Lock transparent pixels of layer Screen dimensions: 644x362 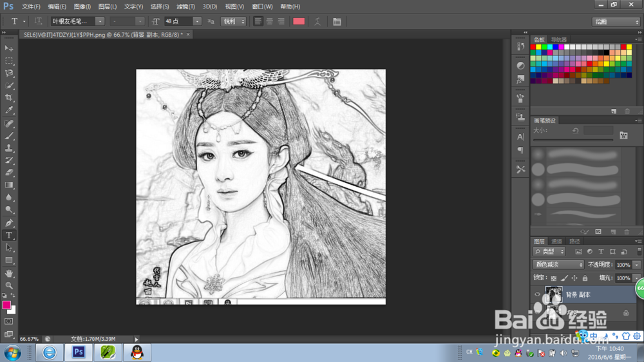click(554, 278)
